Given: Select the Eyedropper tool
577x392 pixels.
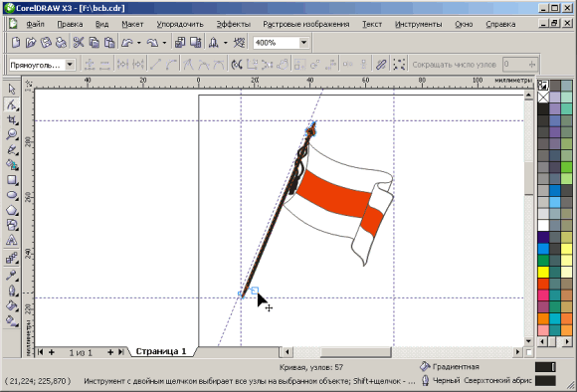Looking at the screenshot, I should (12, 276).
